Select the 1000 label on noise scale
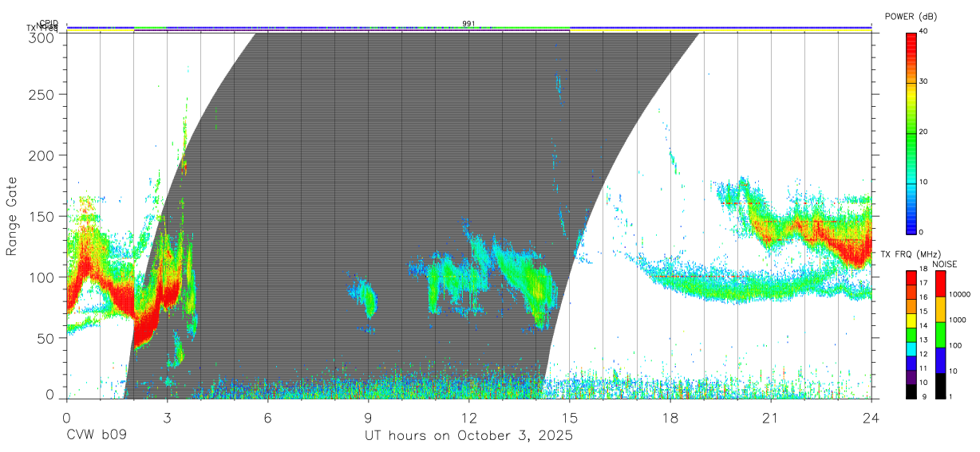Image resolution: width=980 pixels, height=452 pixels. click(956, 320)
